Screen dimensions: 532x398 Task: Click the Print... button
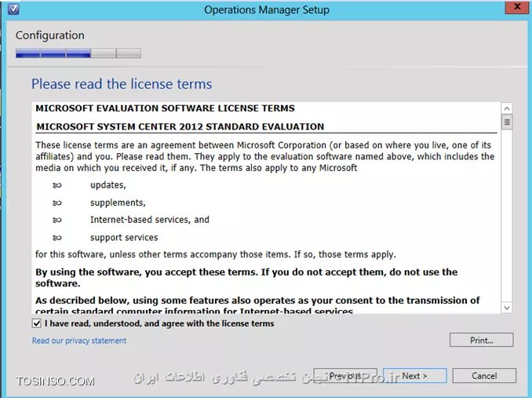482,340
